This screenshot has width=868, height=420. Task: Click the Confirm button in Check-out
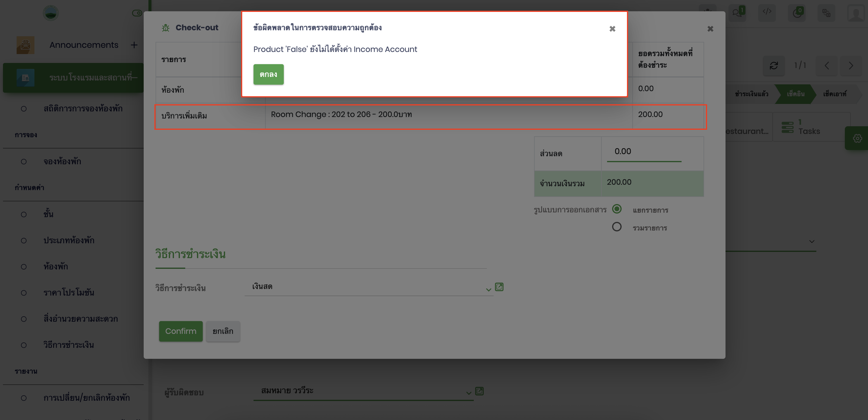pos(180,331)
